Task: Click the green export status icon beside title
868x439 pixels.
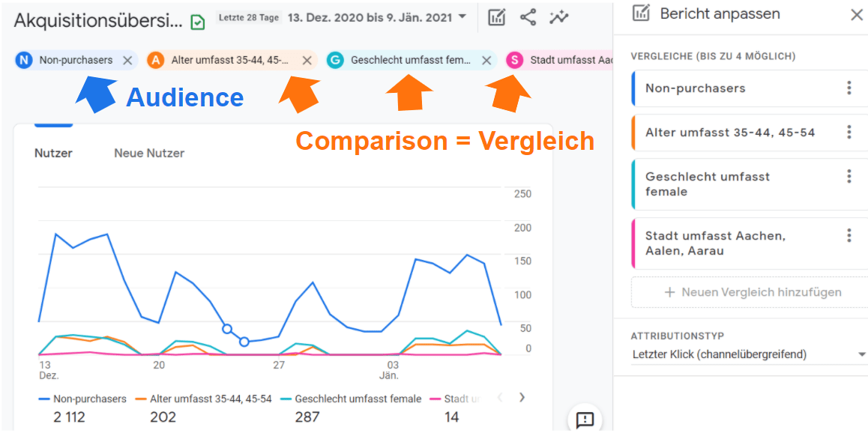Action: point(196,21)
